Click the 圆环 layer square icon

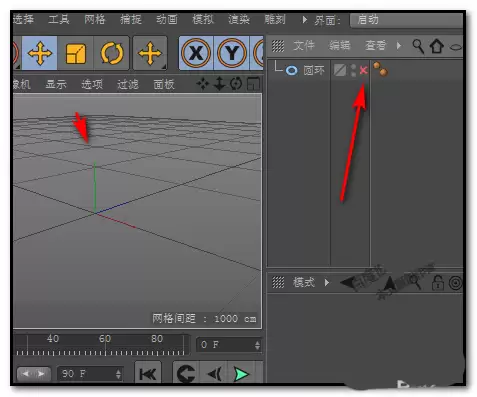[x=340, y=70]
